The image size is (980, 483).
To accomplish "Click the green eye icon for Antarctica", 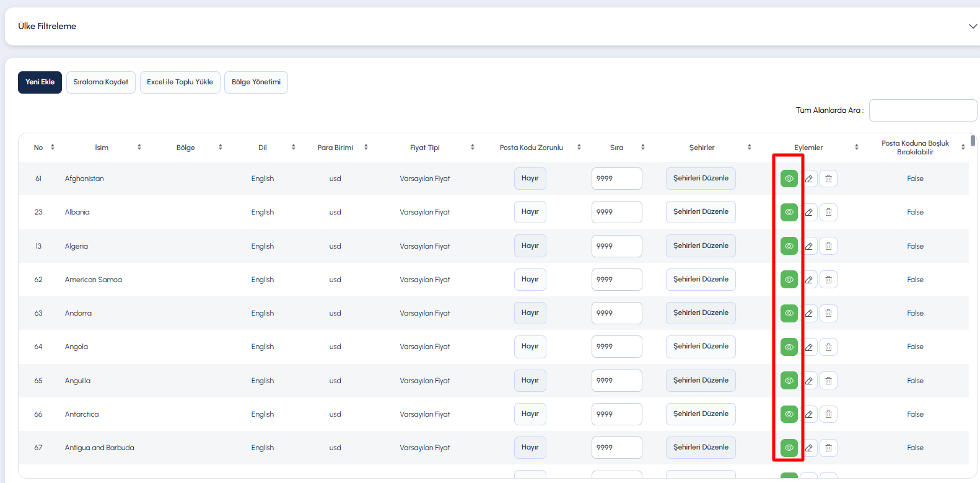I will [789, 414].
